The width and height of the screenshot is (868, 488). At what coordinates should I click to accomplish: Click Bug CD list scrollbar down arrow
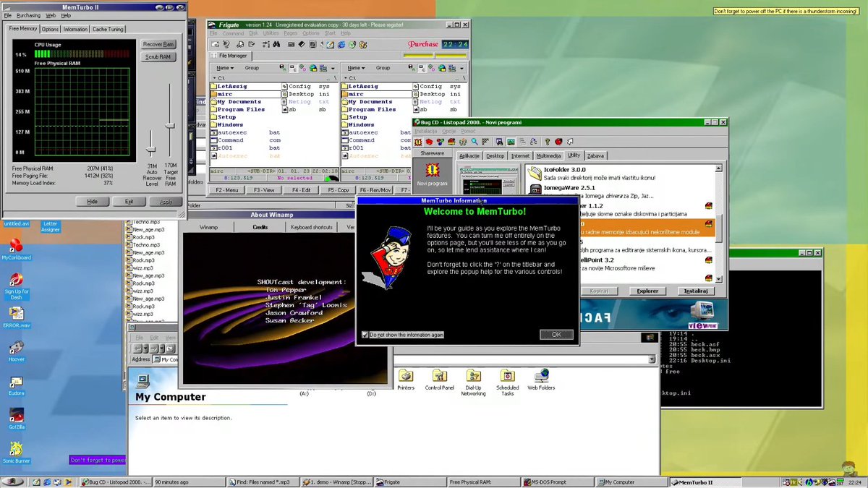click(x=718, y=278)
